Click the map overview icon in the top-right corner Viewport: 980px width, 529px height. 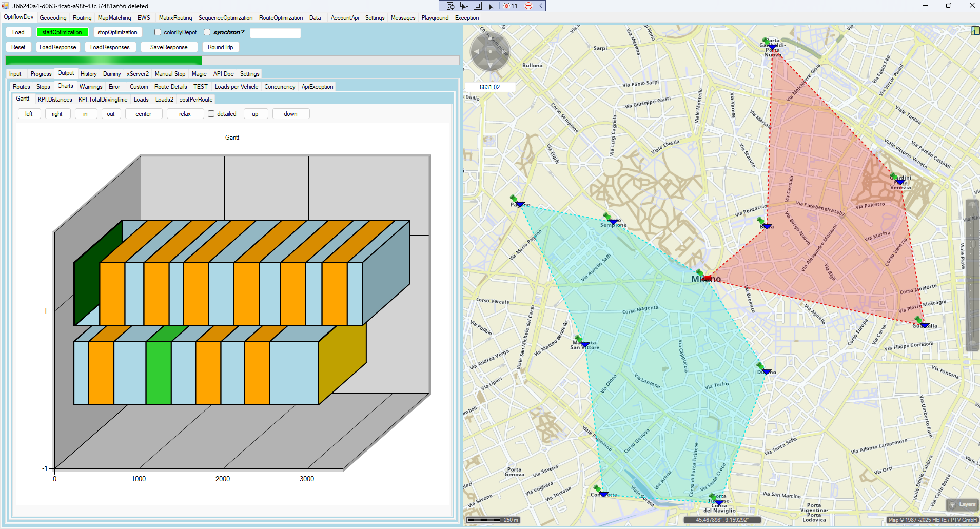[975, 31]
